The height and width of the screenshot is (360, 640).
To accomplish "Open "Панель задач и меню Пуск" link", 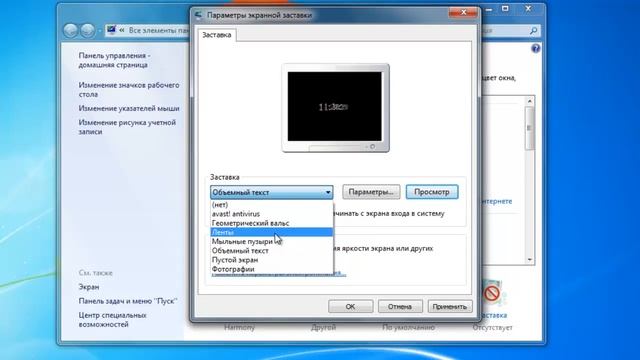I will (x=128, y=301).
